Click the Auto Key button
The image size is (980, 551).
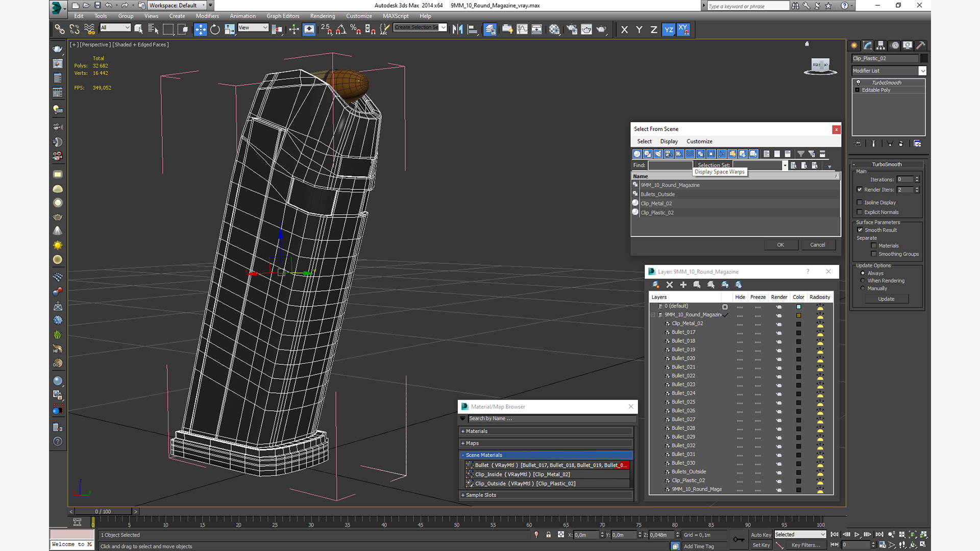tap(761, 535)
